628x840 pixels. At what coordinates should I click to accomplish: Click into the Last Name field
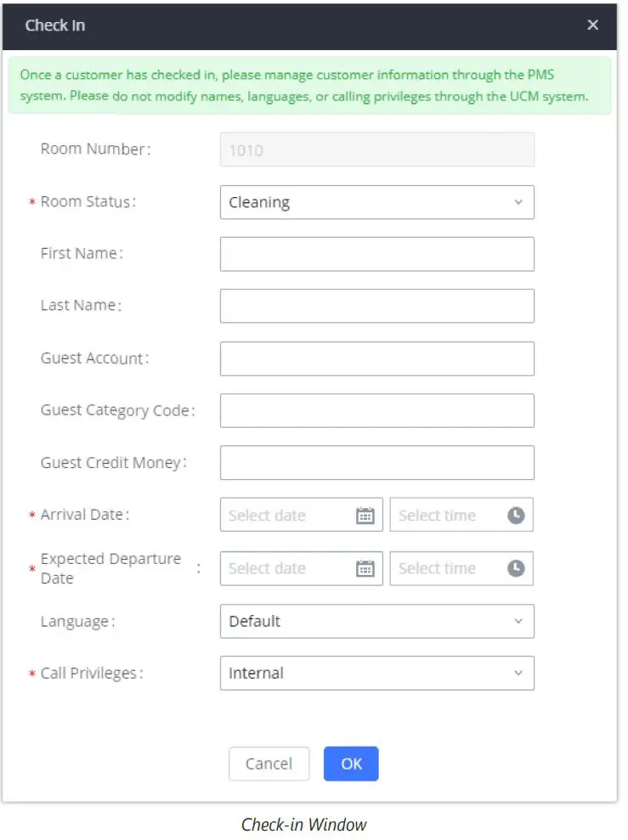click(376, 306)
